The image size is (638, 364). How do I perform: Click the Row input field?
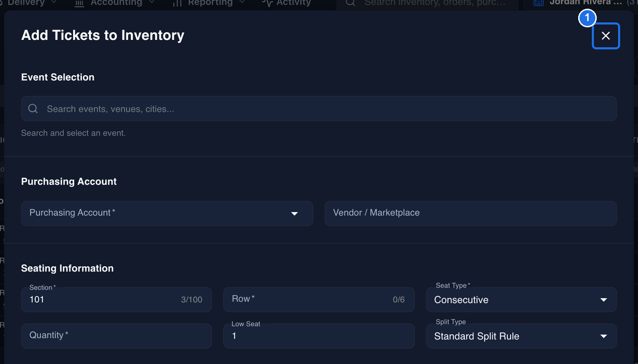pos(319,300)
